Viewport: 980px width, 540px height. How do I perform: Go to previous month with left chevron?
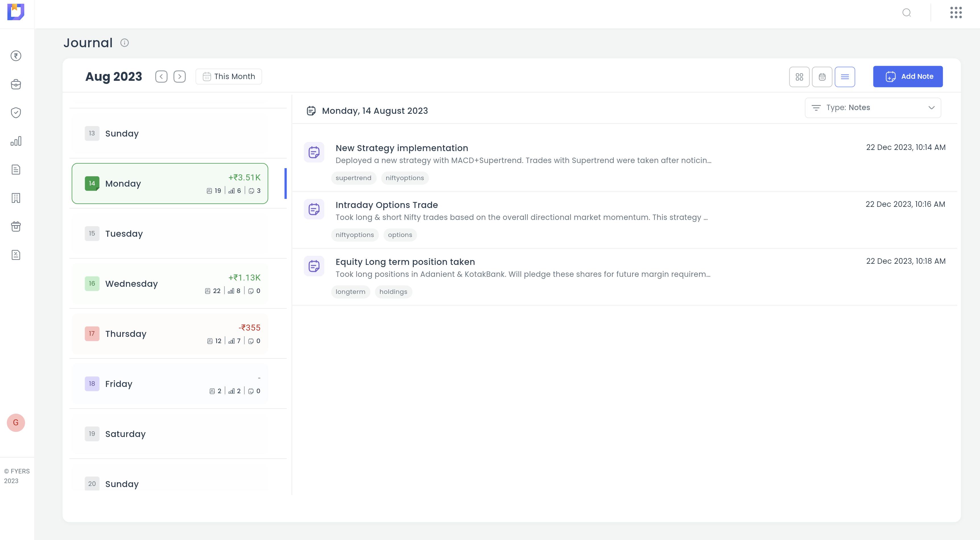[161, 77]
